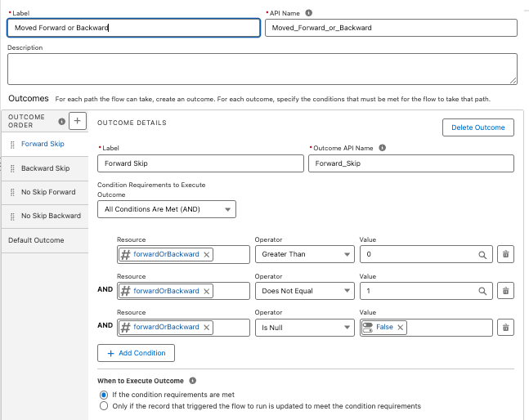
Task: Open the Greater Than operator dropdown
Action: tap(305, 254)
